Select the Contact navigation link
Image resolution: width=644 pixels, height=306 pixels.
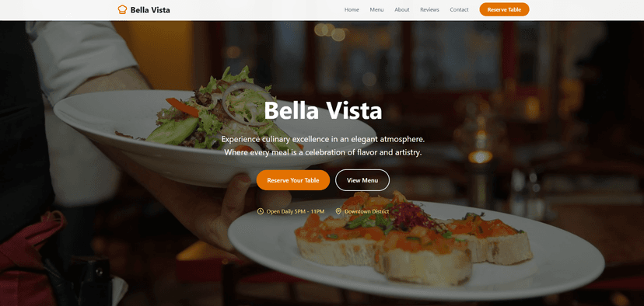459,9
